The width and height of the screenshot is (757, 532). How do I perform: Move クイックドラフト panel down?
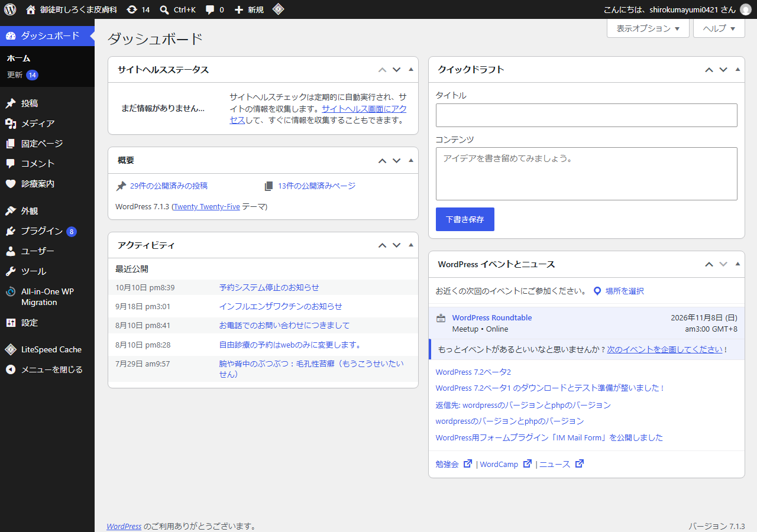pos(723,70)
